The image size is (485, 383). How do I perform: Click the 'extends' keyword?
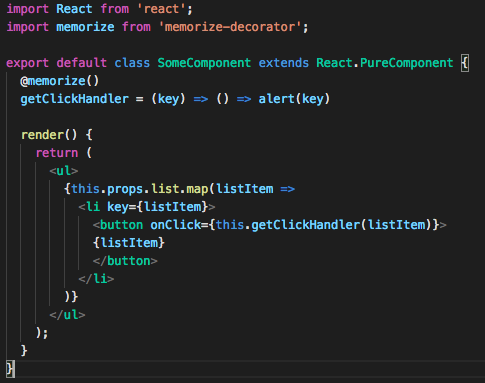point(284,63)
